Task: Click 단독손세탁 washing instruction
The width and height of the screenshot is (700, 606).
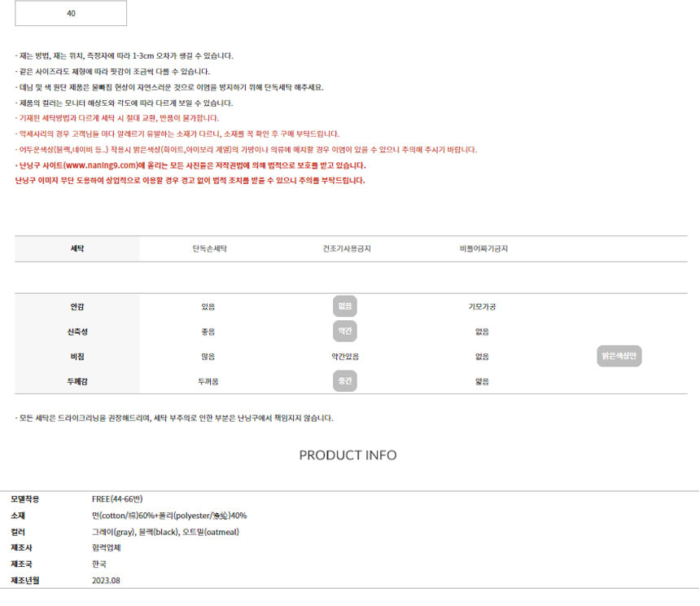Action: (210, 248)
